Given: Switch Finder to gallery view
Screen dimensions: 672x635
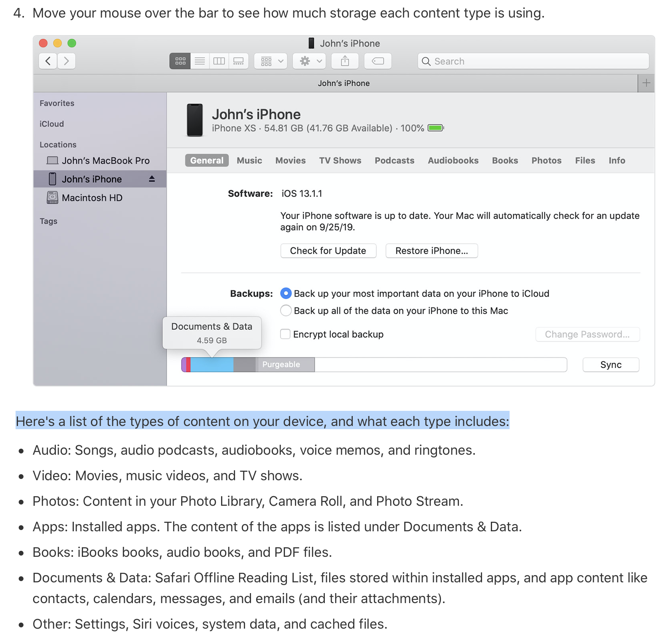Looking at the screenshot, I should coord(239,61).
